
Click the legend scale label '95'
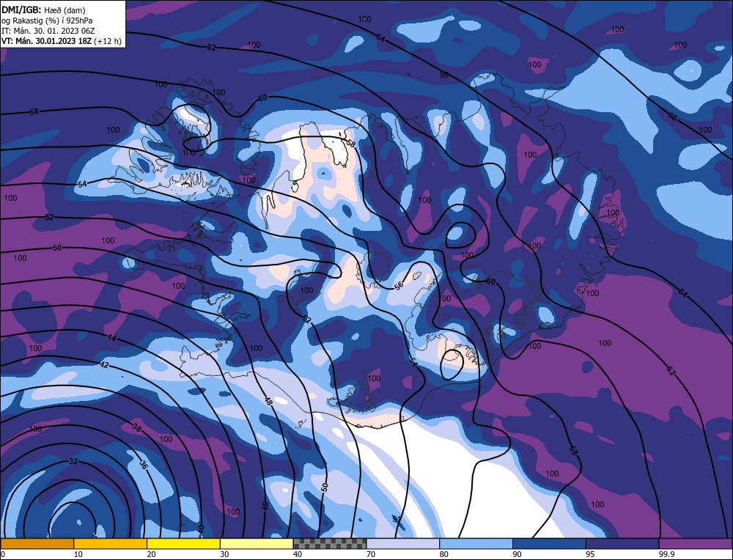tap(590, 554)
